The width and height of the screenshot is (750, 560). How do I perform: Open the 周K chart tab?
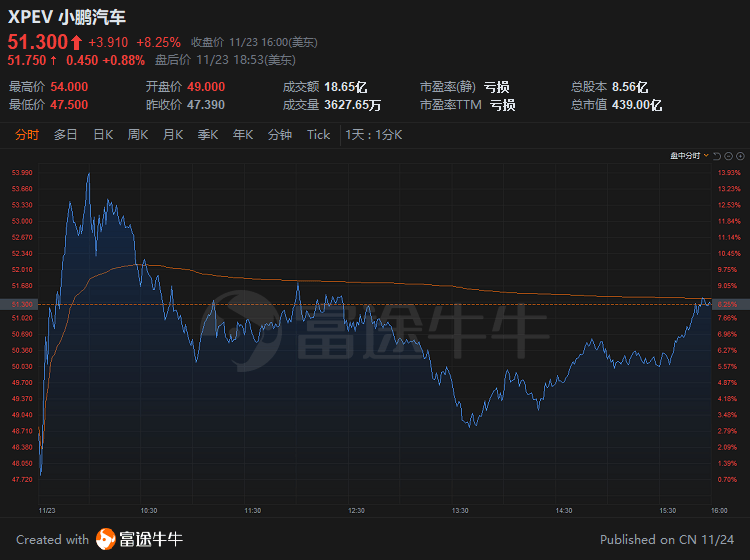coord(138,135)
